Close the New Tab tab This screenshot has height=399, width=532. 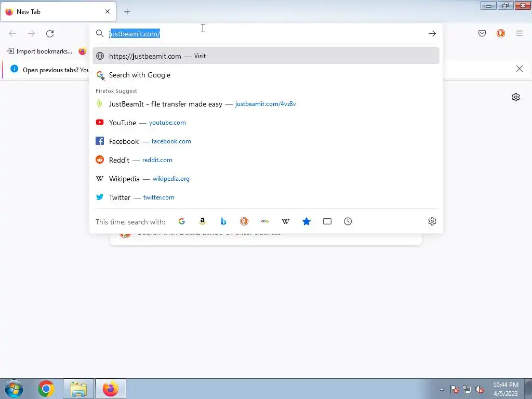coord(108,11)
